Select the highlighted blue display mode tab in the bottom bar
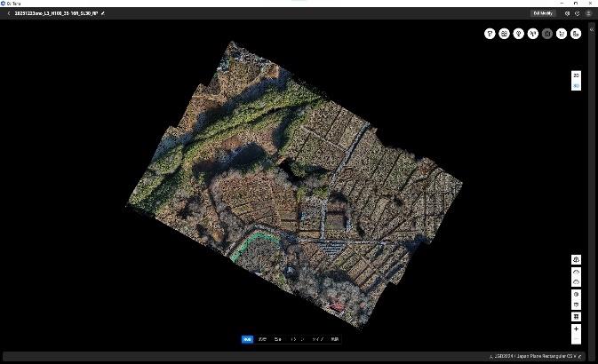Image resolution: width=598 pixels, height=364 pixels. click(x=247, y=339)
